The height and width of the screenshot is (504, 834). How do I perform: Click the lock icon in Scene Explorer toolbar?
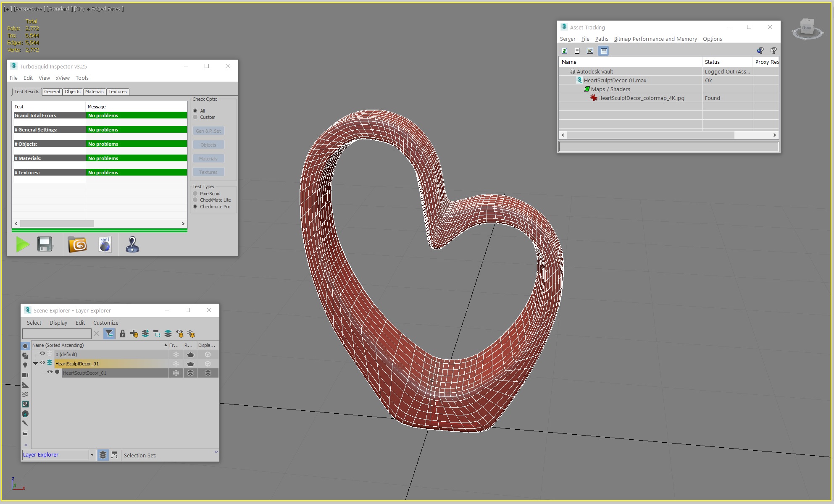[122, 333]
